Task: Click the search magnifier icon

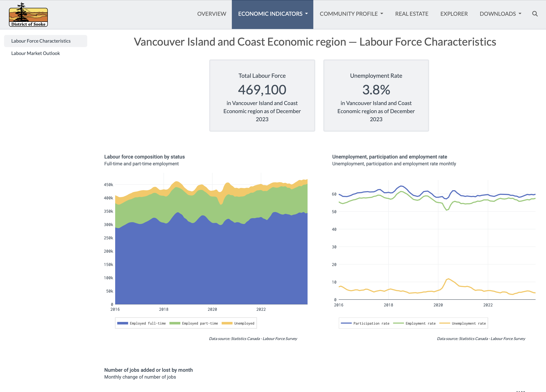Action: click(535, 14)
